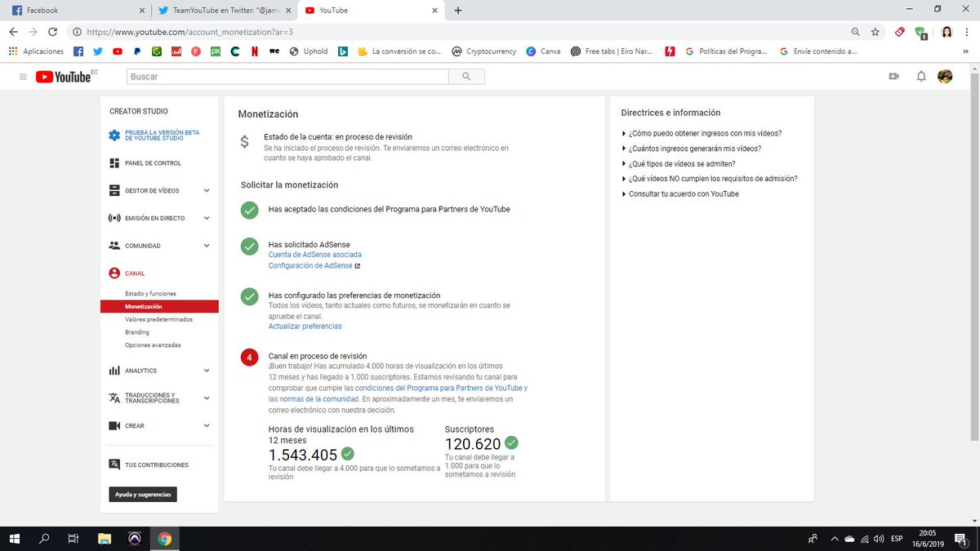980x551 pixels.
Task: Open the Aplicaciones apps grid
Action: coord(37,51)
